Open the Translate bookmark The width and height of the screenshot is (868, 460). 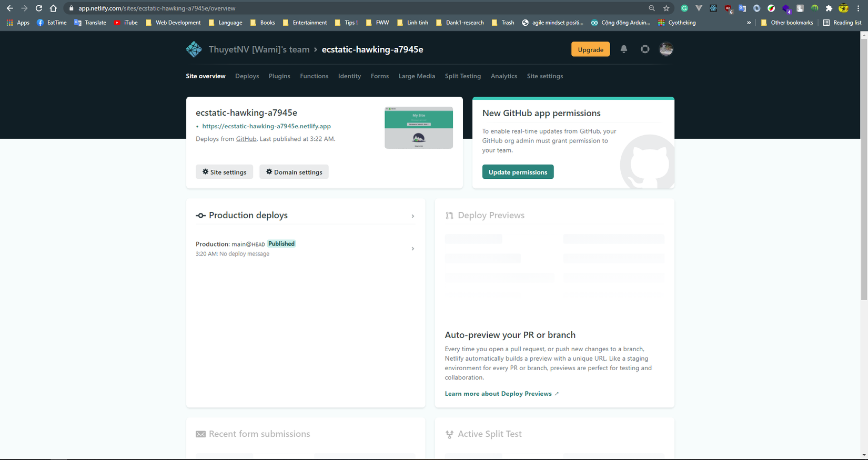90,23
